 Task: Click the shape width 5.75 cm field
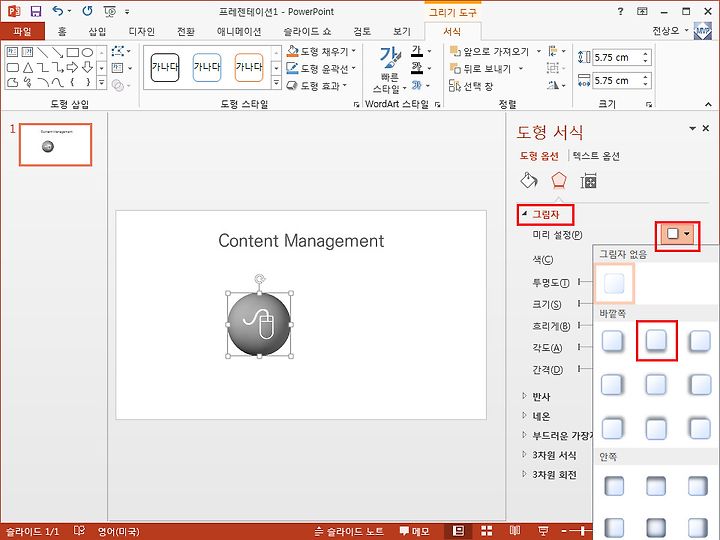pos(617,81)
